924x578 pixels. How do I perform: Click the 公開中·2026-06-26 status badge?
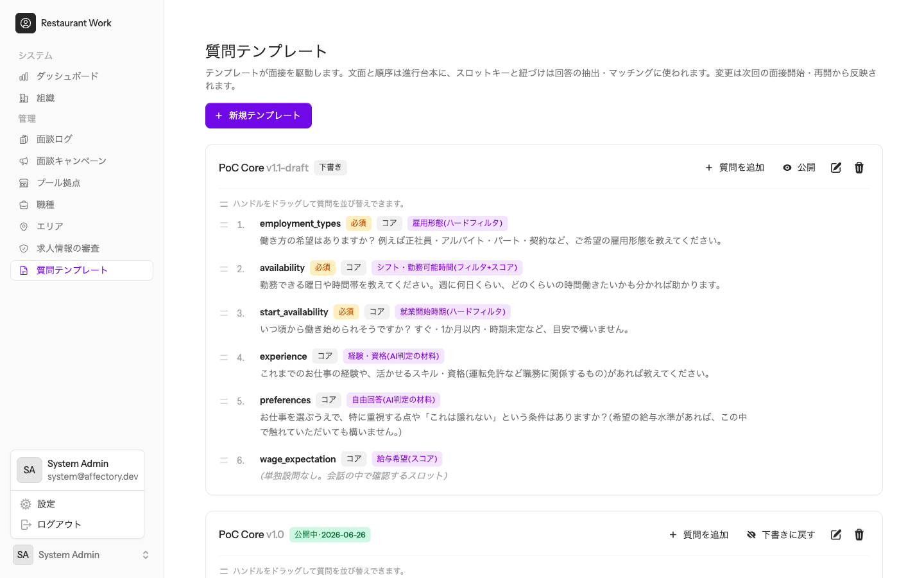coord(330,535)
